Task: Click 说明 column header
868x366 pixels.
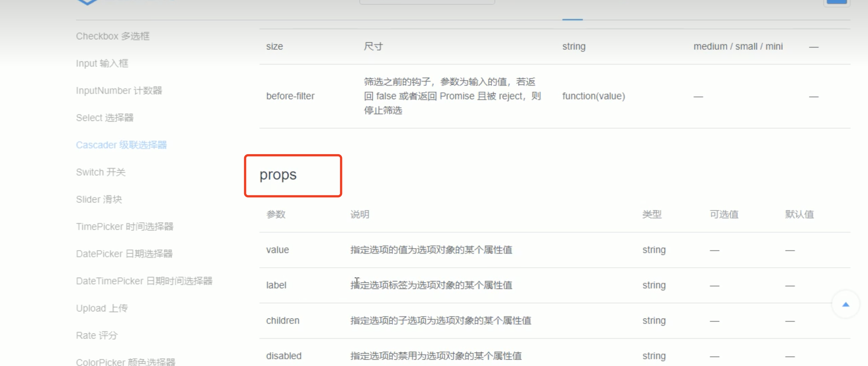Action: [360, 214]
